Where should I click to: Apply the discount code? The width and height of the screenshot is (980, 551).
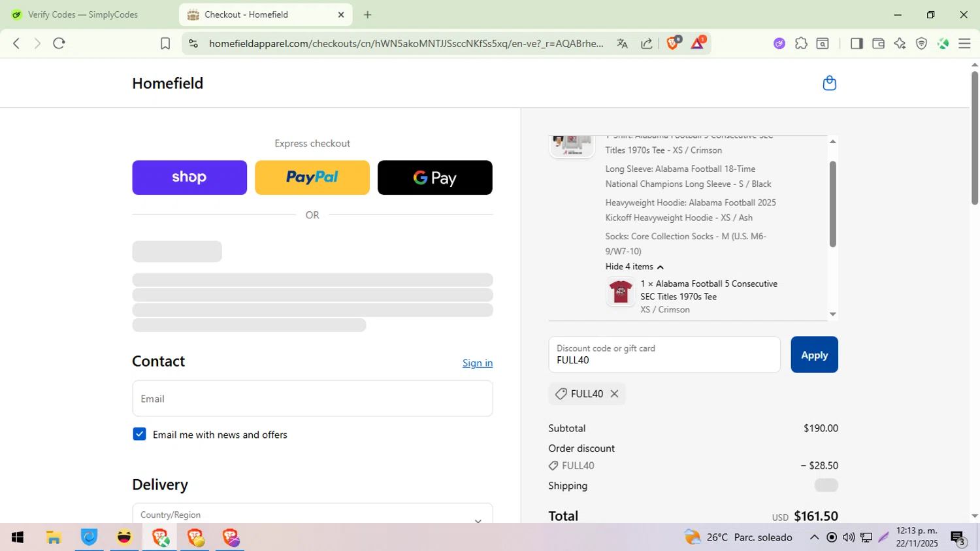click(814, 354)
